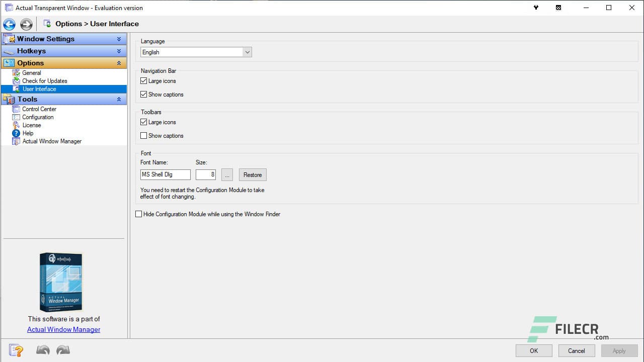Check Hide Configuration Module while using Window Finder
This screenshot has width=644, height=362.
(x=138, y=214)
